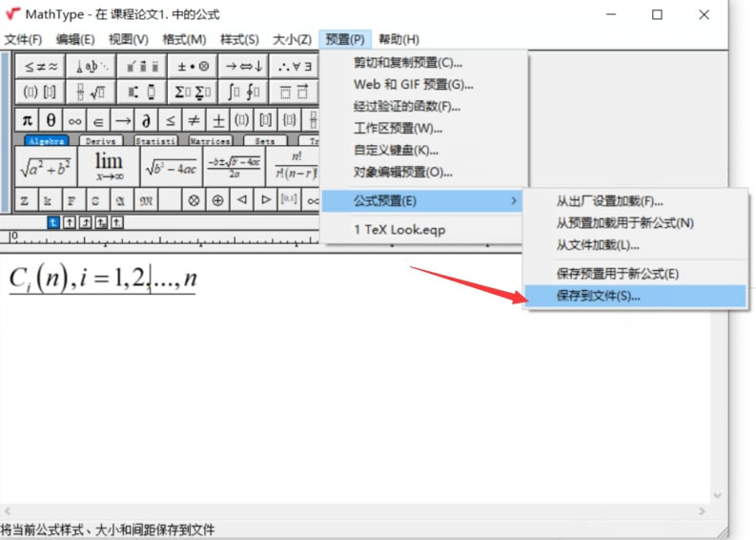This screenshot has width=756, height=540.
Task: Insert the double-struck F symbol
Action: point(72,199)
